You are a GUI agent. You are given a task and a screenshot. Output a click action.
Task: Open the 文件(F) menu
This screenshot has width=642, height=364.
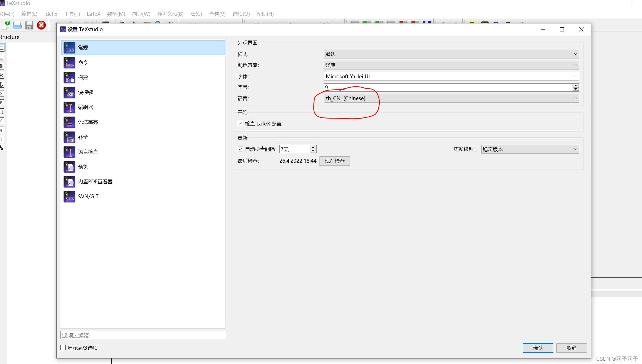click(x=7, y=14)
